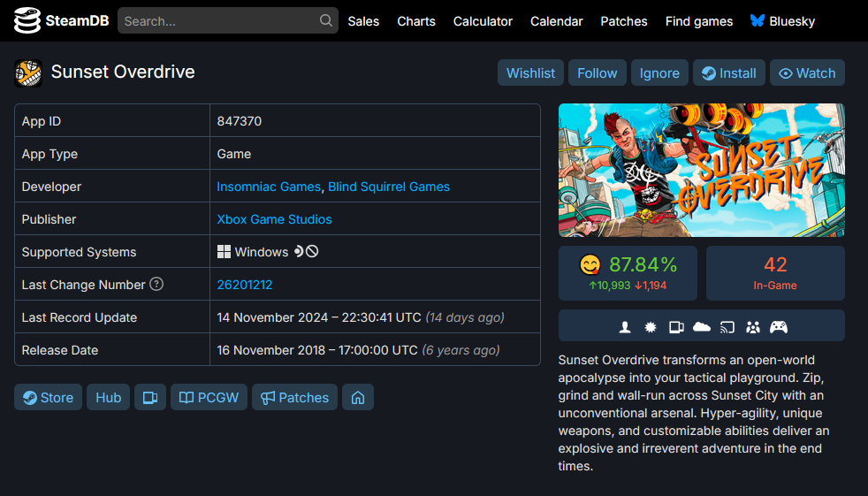Viewport: 868px width, 496px height.
Task: Click the Last Change Number help icon
Action: pos(156,284)
